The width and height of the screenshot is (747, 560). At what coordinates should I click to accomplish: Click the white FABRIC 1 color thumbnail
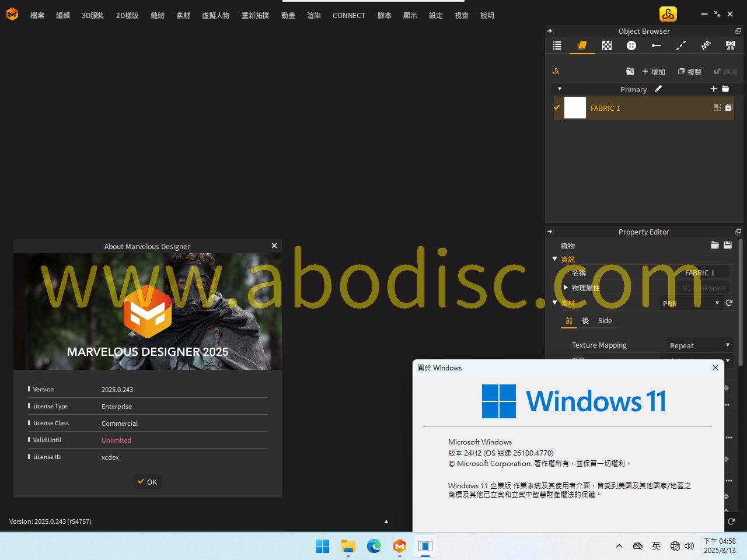575,108
